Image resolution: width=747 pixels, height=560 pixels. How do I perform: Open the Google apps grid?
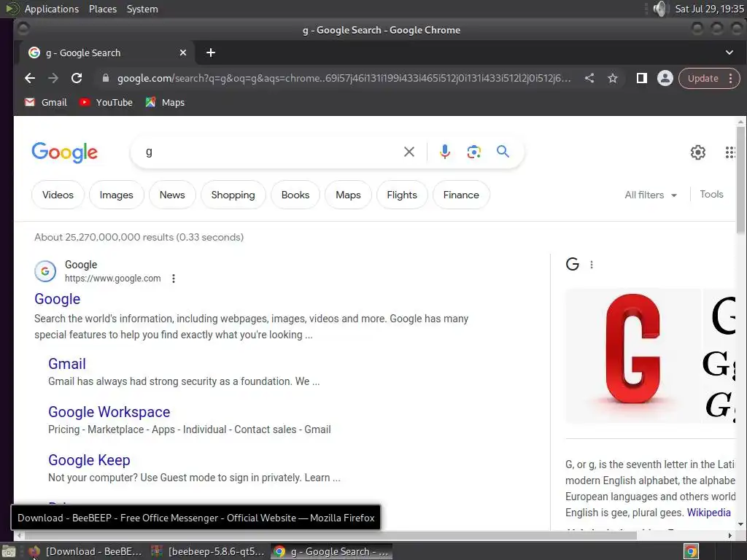(x=729, y=152)
